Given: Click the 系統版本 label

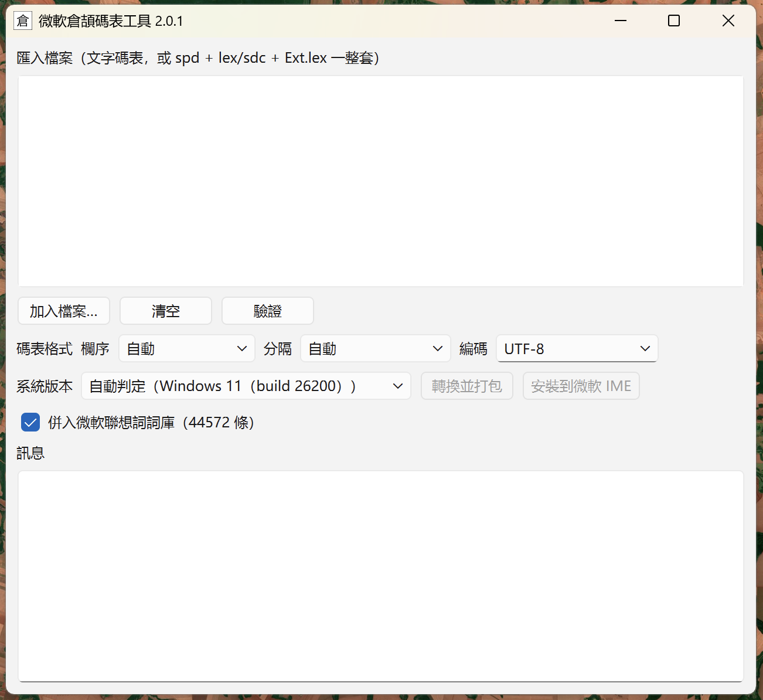Looking at the screenshot, I should point(45,386).
